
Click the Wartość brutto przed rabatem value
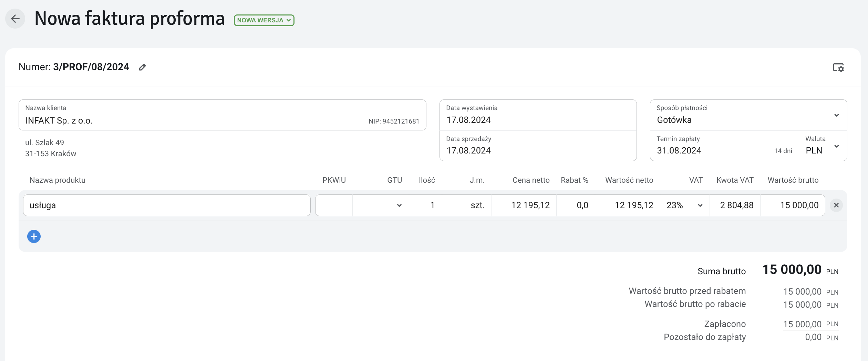[802, 291]
